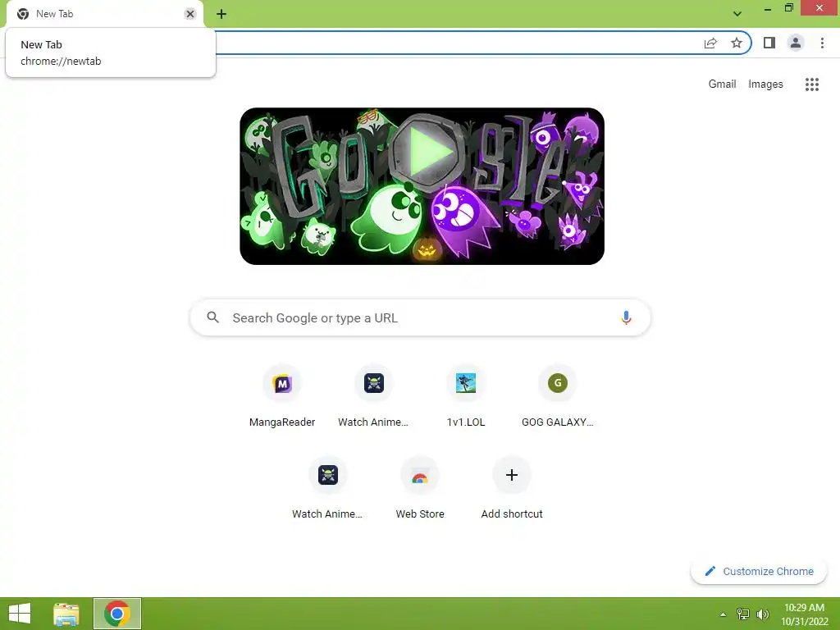
Task: Click the address bar
Action: coord(455,43)
